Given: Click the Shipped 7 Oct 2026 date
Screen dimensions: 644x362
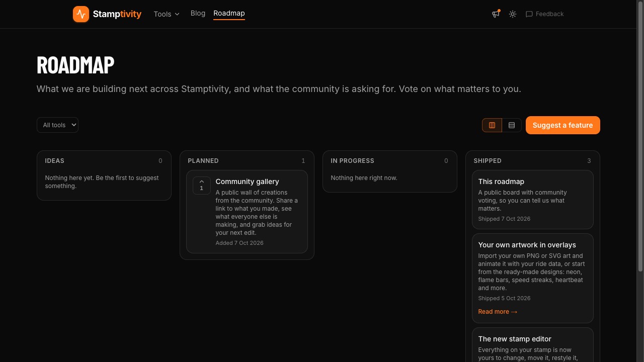Looking at the screenshot, I should (504, 219).
